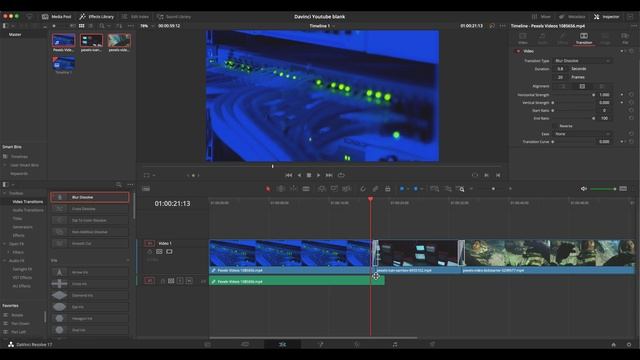
Task: Toggle the Linked Selection chain icon
Action: (375, 189)
